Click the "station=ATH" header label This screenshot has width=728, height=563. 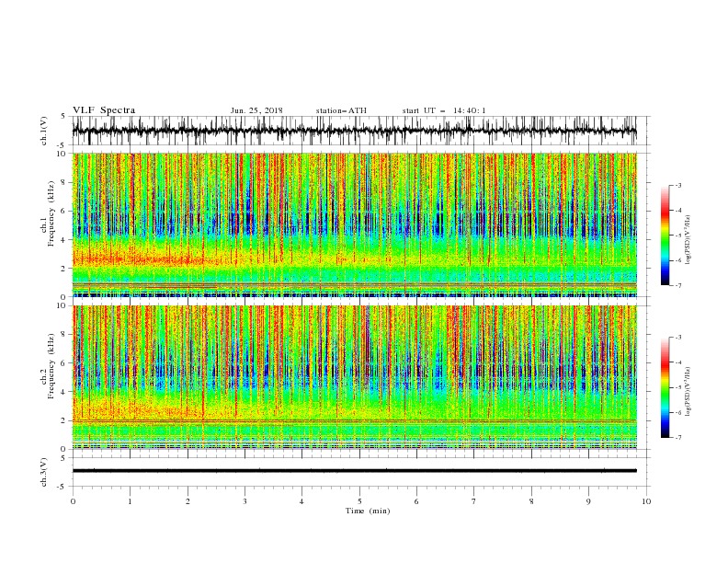[x=341, y=110]
